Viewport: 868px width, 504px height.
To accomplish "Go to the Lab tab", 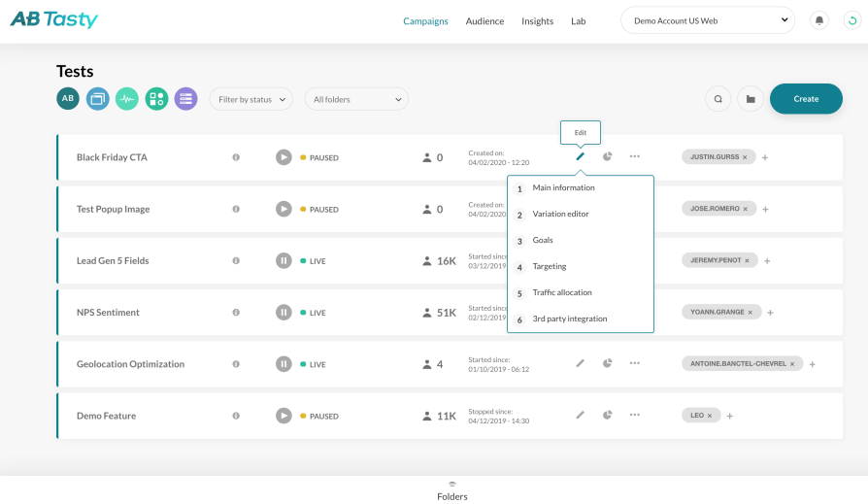I will 579,21.
